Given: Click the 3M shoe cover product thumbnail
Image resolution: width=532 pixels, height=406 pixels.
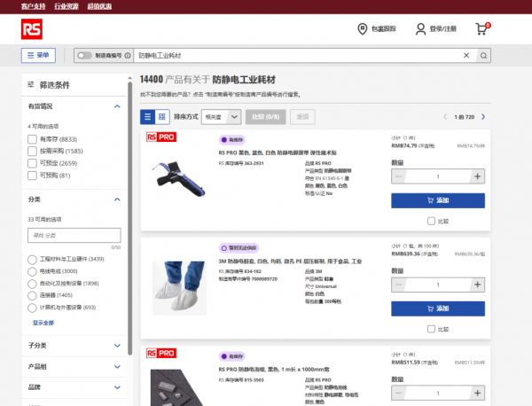Looking at the screenshot, I should pyautogui.click(x=179, y=288).
